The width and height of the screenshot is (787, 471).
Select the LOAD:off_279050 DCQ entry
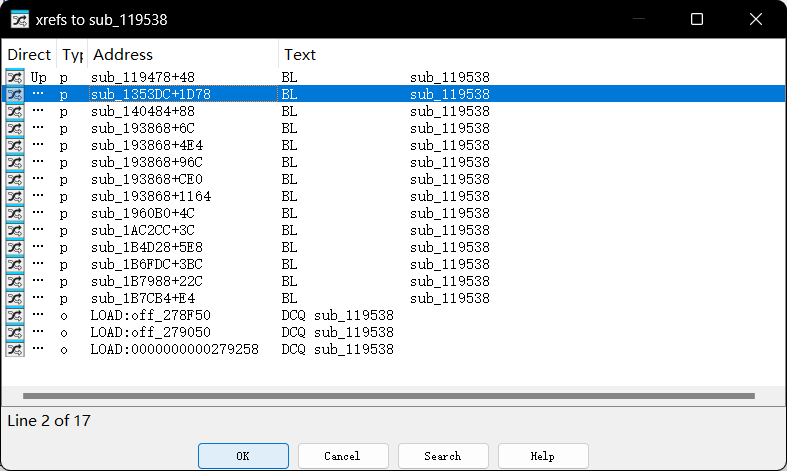pyautogui.click(x=394, y=332)
